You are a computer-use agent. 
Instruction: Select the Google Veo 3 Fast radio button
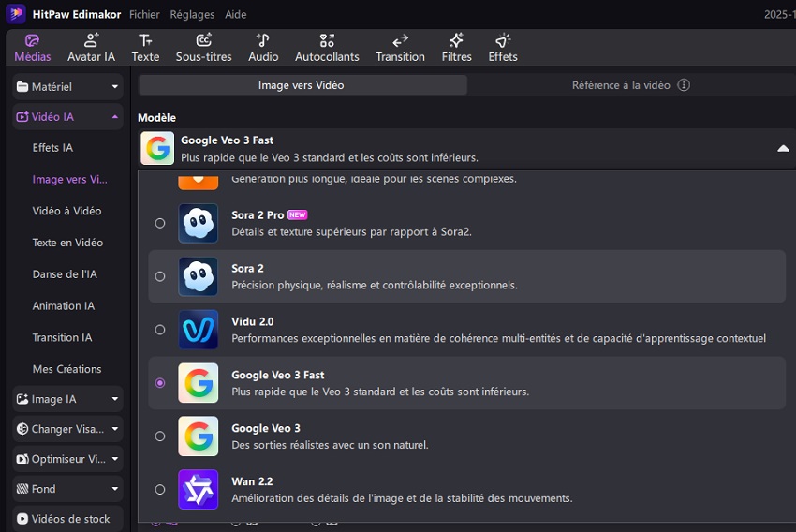[x=160, y=383]
